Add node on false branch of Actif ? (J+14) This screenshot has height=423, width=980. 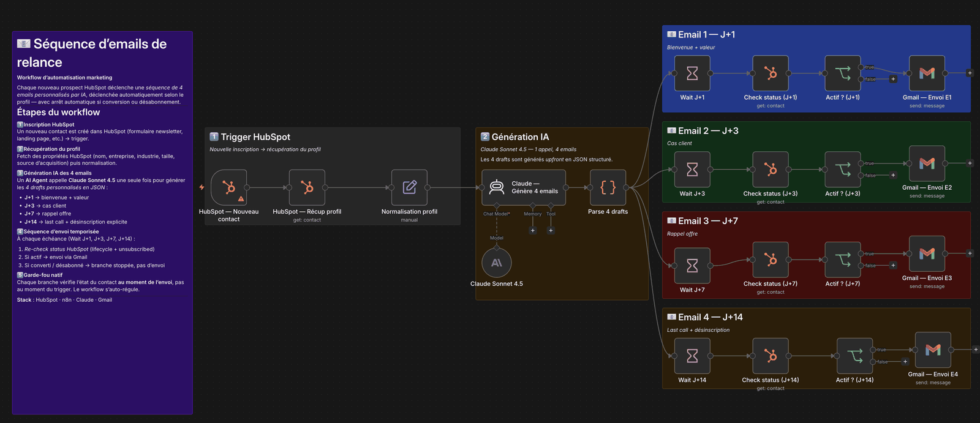tap(905, 362)
